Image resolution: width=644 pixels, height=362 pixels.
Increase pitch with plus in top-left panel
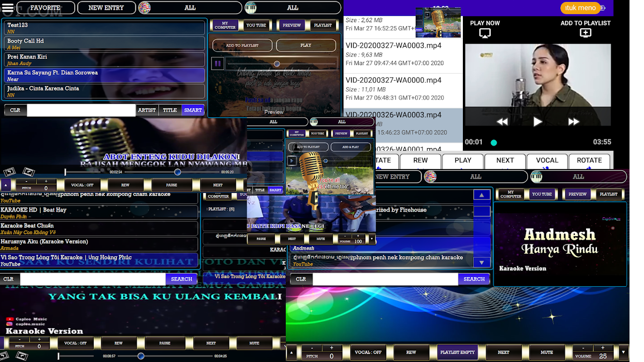(x=46, y=181)
